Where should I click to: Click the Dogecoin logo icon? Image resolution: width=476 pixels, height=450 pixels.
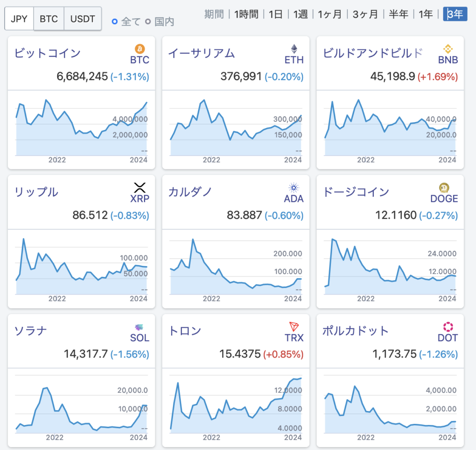pyautogui.click(x=444, y=188)
